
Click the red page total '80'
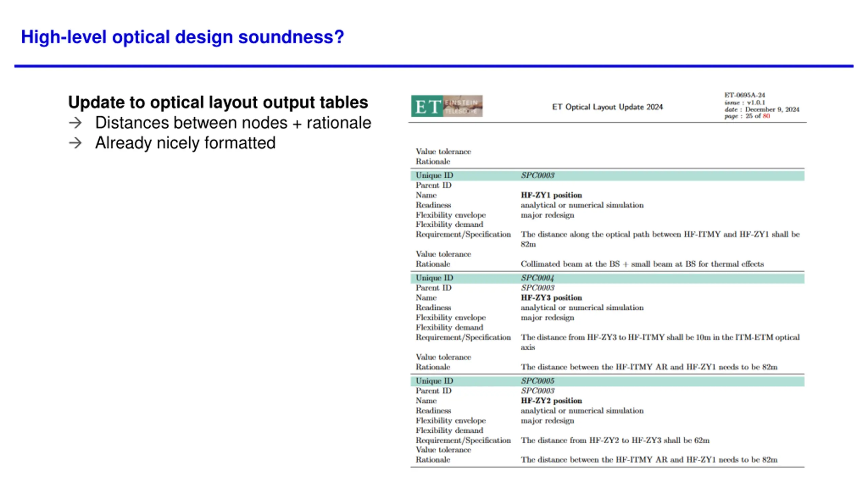(766, 116)
